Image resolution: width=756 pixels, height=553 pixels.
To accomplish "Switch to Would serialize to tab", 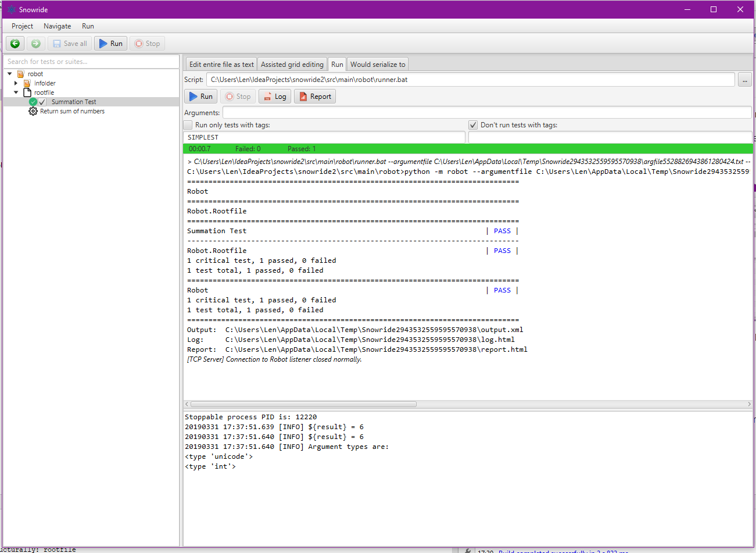I will (378, 65).
